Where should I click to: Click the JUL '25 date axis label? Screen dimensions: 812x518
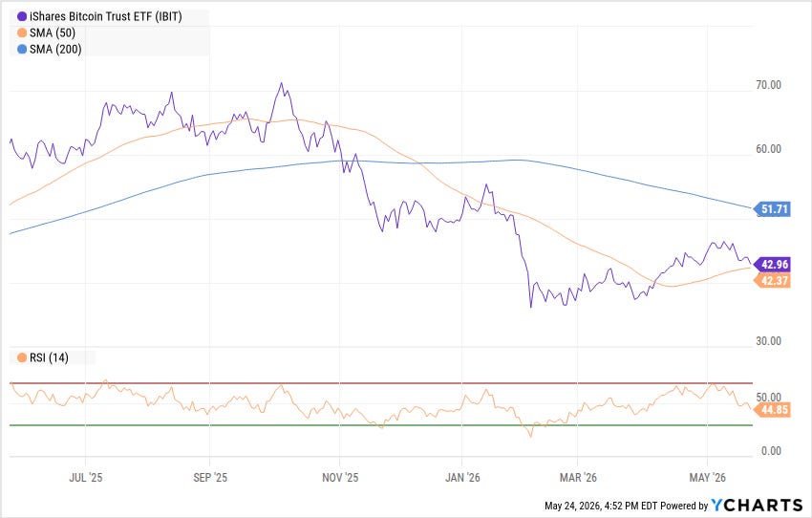tap(85, 478)
